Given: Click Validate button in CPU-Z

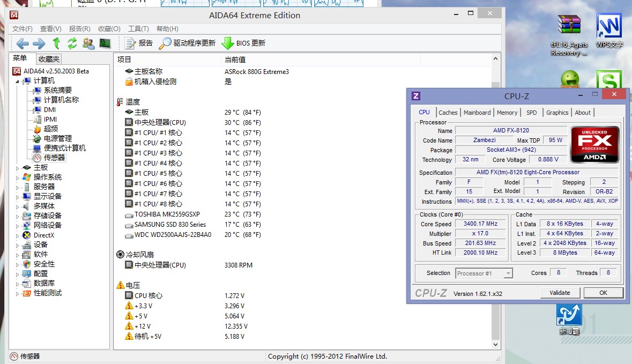Looking at the screenshot, I should (560, 293).
